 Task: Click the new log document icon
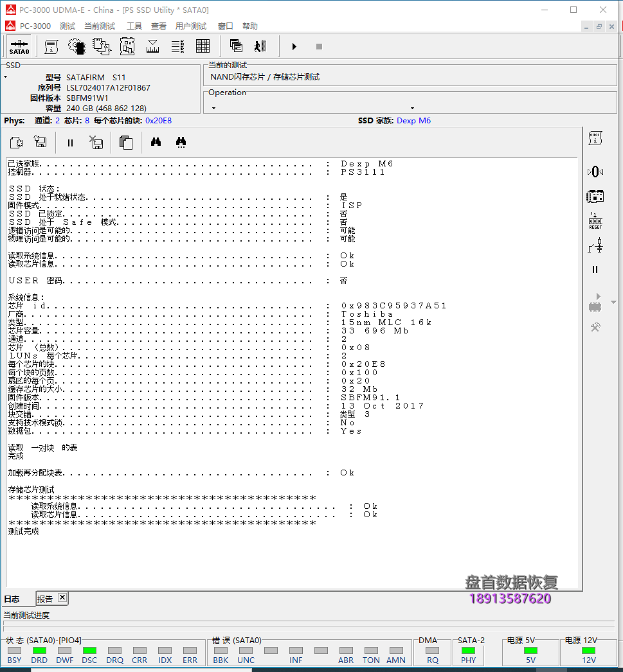pos(16,142)
